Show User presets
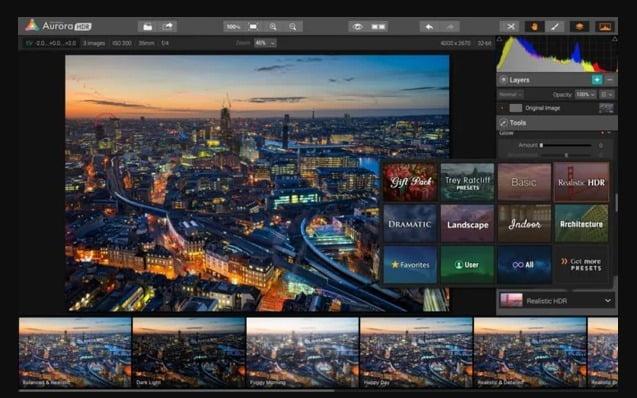 point(468,264)
